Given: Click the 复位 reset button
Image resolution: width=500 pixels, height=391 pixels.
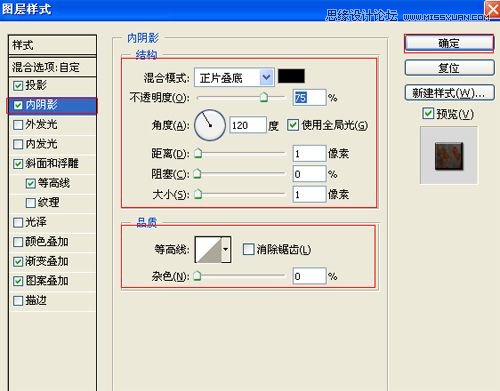Looking at the screenshot, I should pyautogui.click(x=449, y=68).
